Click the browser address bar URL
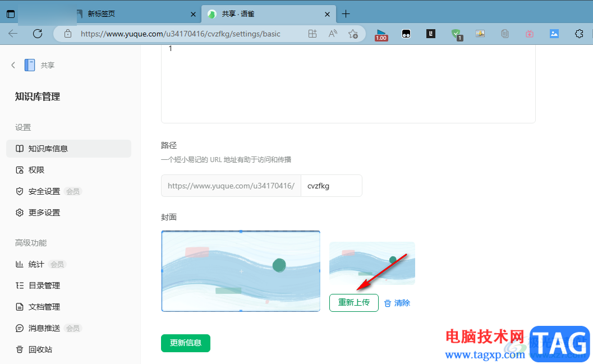 181,34
